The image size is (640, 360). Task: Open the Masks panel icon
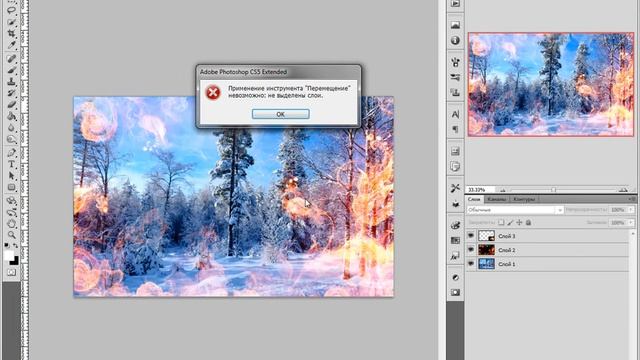[x=456, y=293]
